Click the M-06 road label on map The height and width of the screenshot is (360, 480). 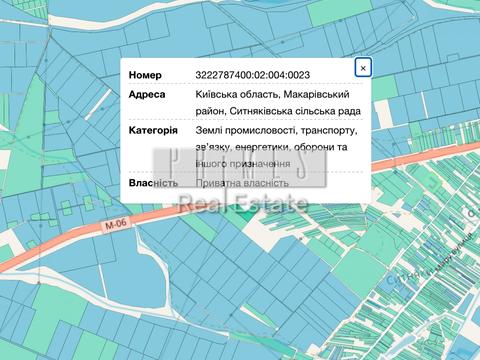point(116,224)
